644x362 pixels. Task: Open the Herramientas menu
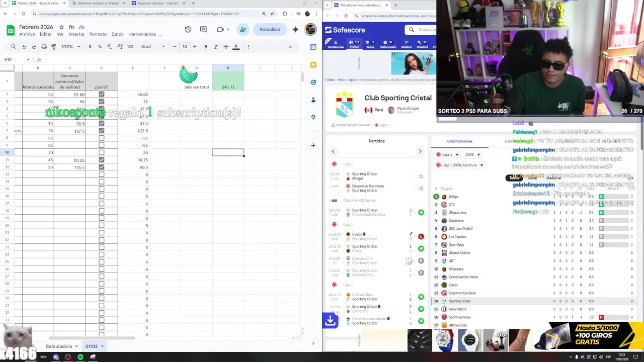point(142,34)
